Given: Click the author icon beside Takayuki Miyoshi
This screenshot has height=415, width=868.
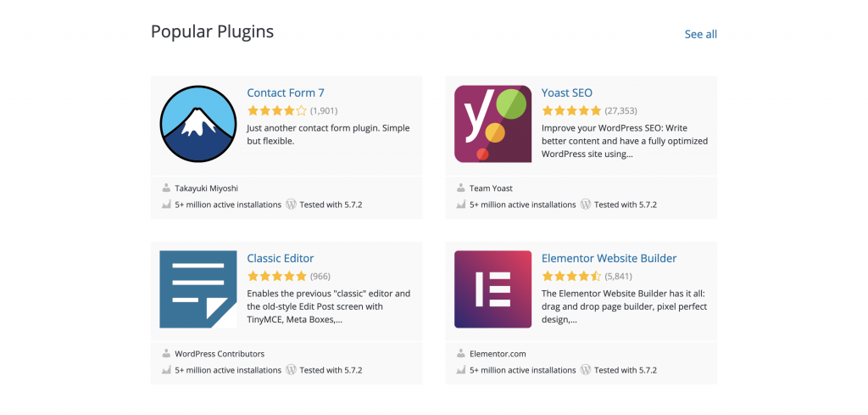Looking at the screenshot, I should (166, 188).
